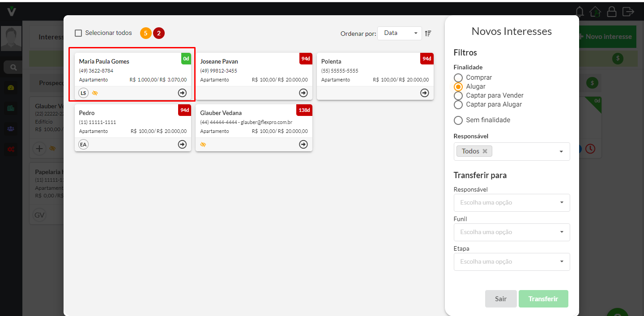The width and height of the screenshot is (644, 316).
Task: Select Sem finalidade option
Action: pos(458,120)
